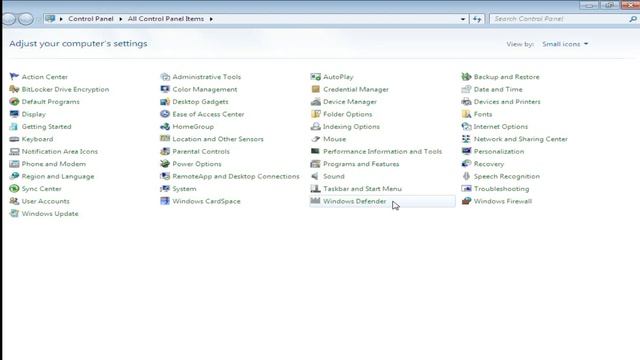Open the View by Small icons dropdown
This screenshot has width=640, height=360.
point(565,44)
